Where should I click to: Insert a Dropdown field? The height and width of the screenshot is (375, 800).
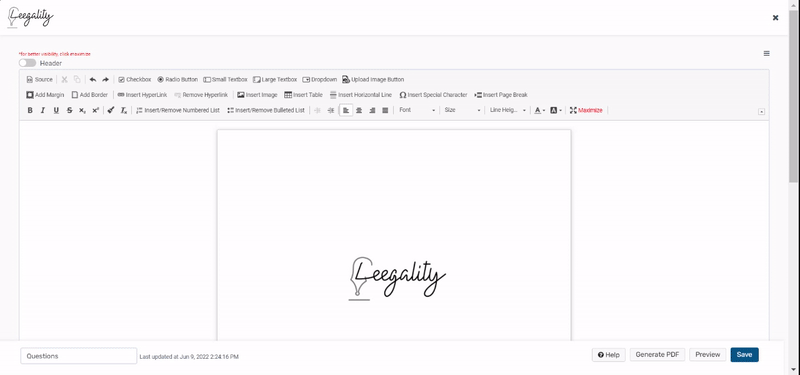(x=320, y=80)
